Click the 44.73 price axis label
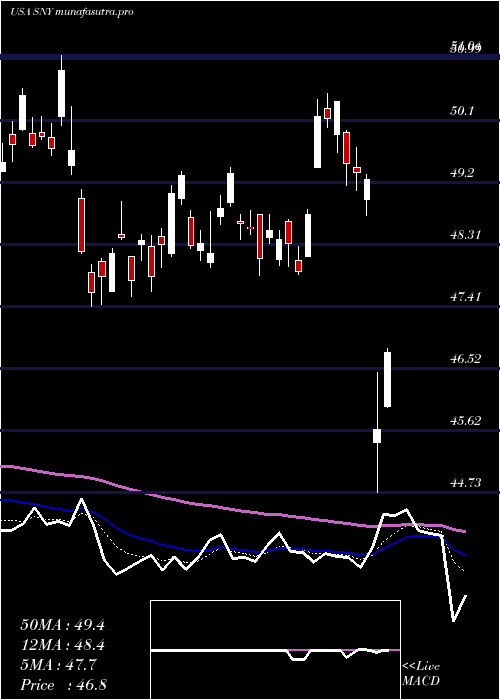 (x=466, y=483)
